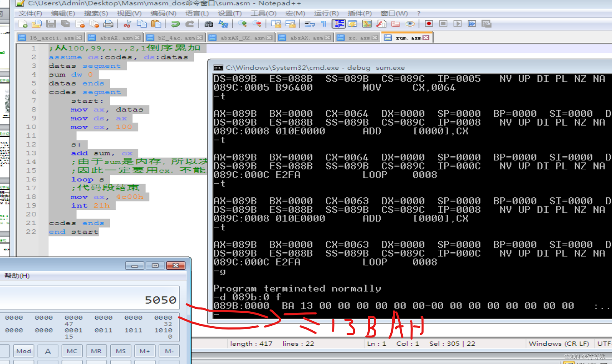Click the calculator MR button
Viewport: 612px width, 364px height.
pos(96,351)
